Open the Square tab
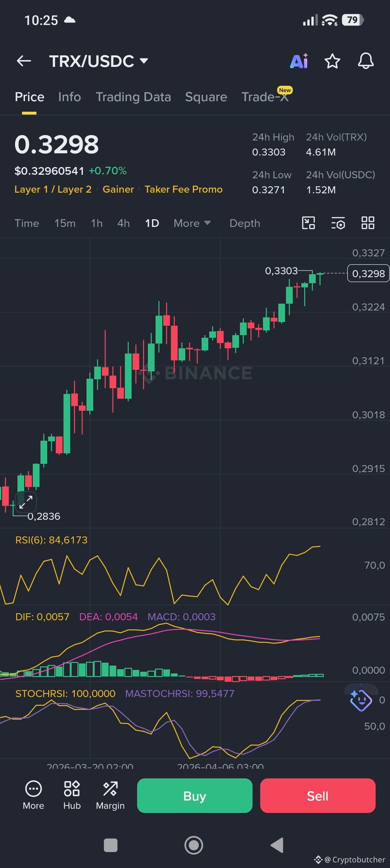Viewport: 390px width, 868px height. click(x=206, y=97)
